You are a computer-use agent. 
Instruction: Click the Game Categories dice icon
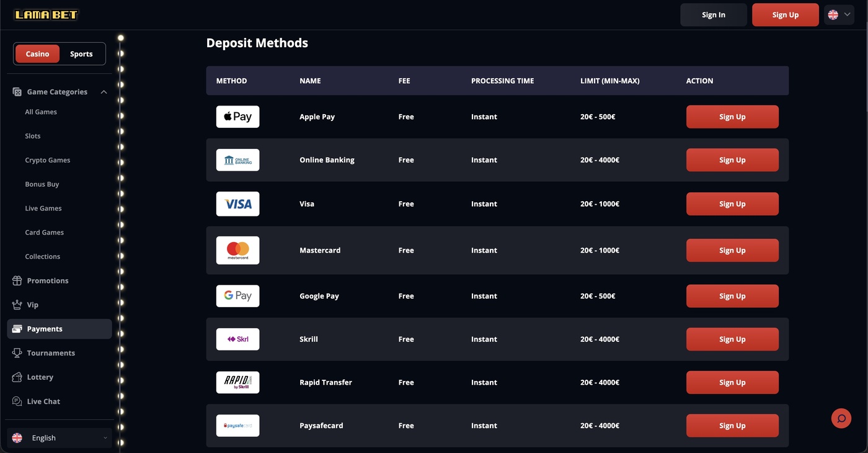coord(17,92)
